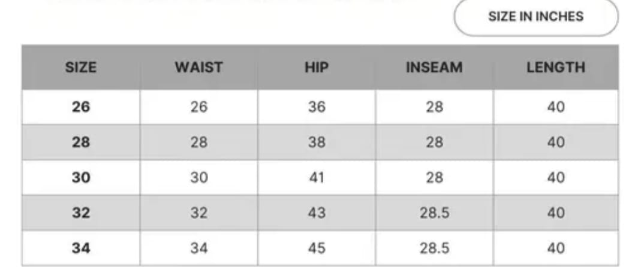
Task: Click the LENGTH column header
Action: click(x=556, y=68)
